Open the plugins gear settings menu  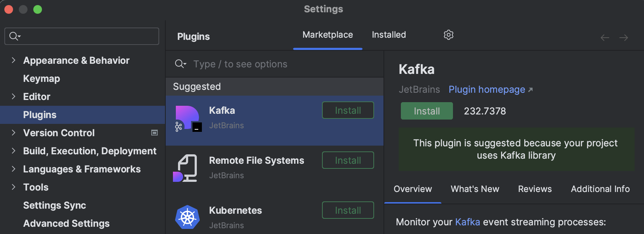point(449,35)
